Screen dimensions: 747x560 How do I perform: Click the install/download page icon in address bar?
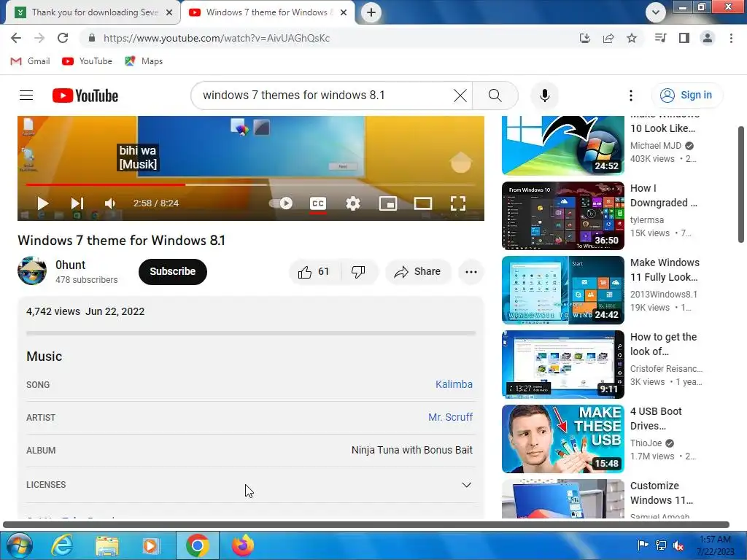[584, 38]
